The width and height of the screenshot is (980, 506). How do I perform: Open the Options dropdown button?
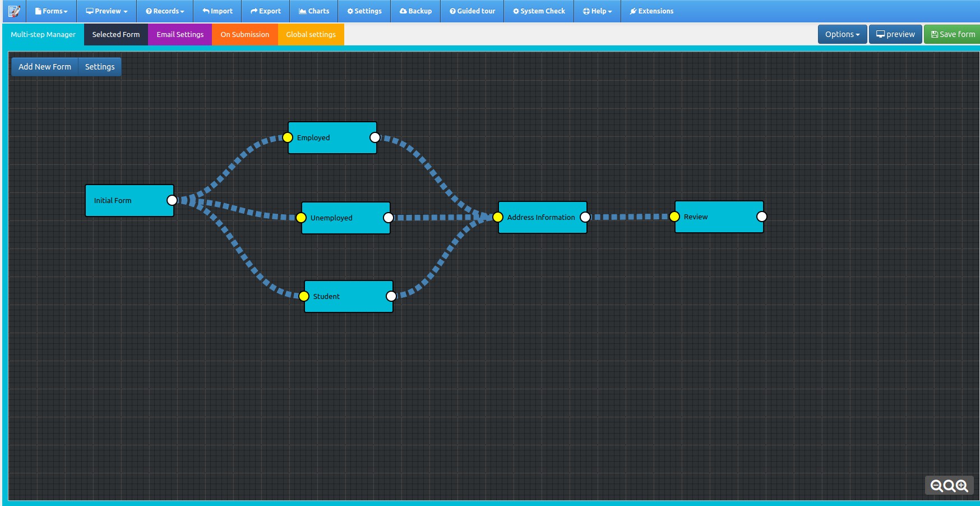(842, 34)
